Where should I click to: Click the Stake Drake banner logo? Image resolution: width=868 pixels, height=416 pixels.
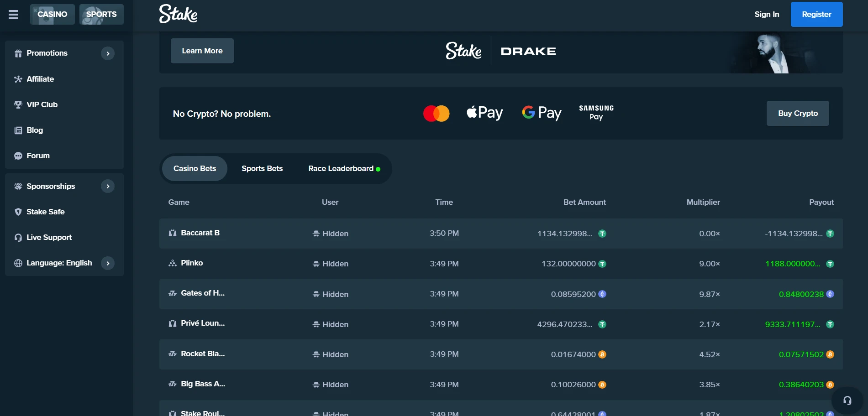point(501,51)
